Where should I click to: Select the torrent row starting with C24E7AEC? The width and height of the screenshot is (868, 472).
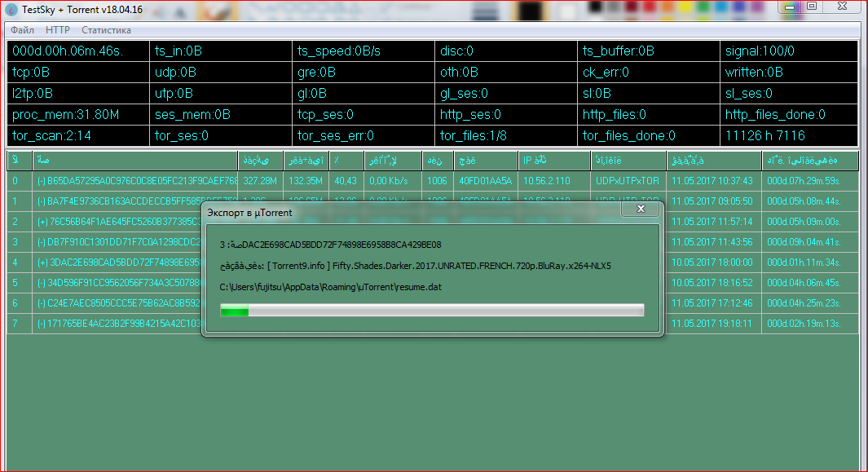click(122, 303)
